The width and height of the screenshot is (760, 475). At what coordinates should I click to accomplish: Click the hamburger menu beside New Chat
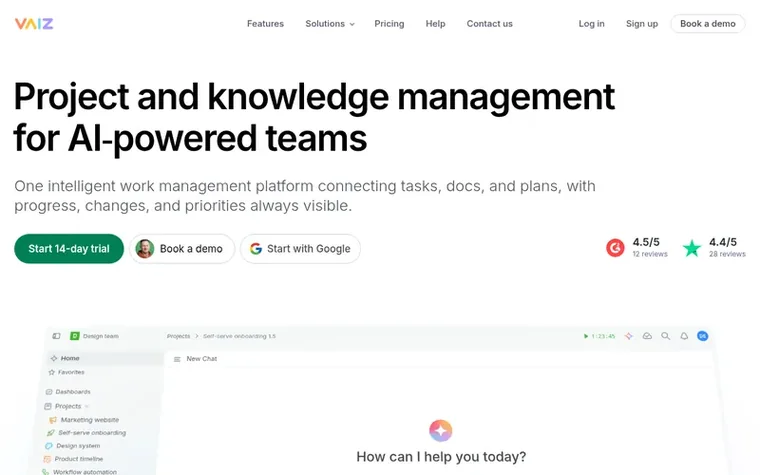click(177, 359)
